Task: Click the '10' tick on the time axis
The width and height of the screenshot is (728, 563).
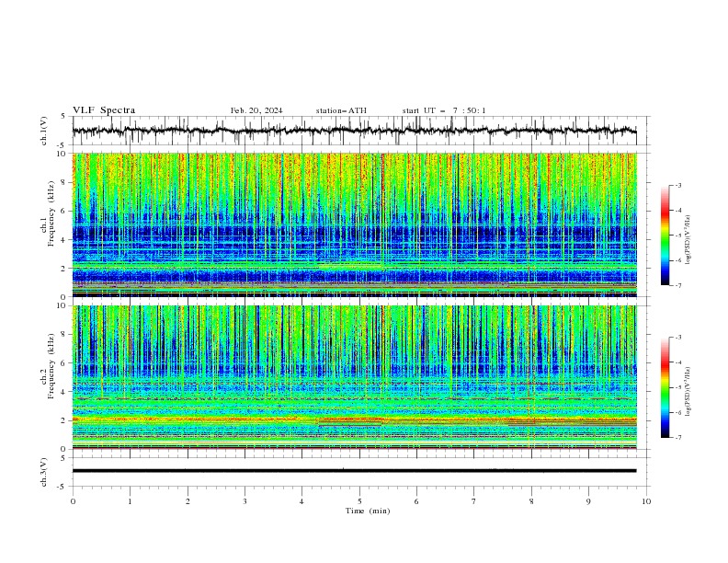Action: pyautogui.click(x=646, y=501)
